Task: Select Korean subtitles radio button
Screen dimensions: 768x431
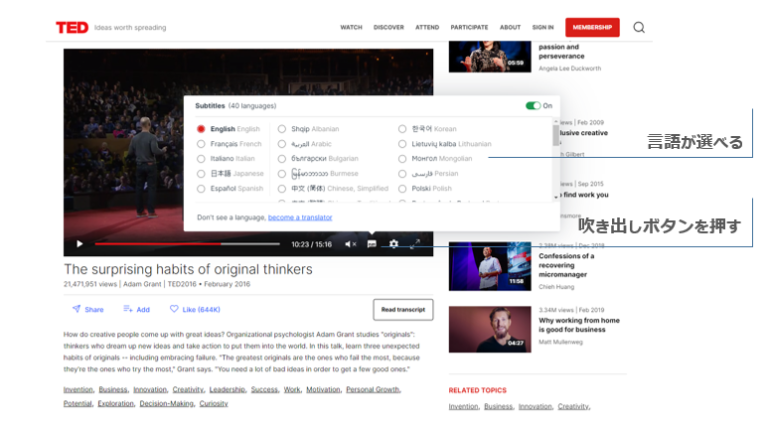Action: pos(402,129)
